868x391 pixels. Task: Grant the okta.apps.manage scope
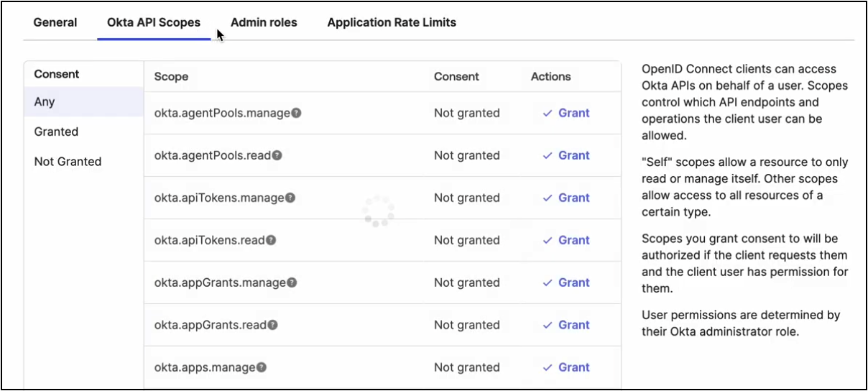(566, 367)
